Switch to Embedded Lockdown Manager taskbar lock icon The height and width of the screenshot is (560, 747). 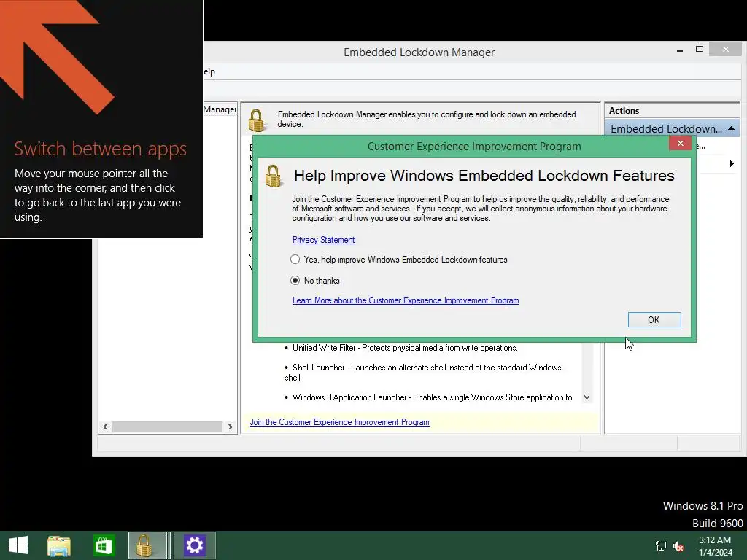click(148, 545)
